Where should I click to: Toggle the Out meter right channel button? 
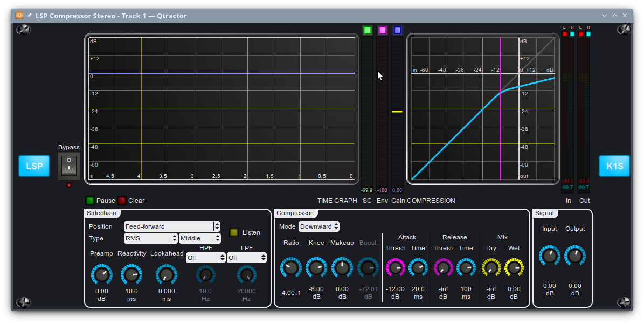(588, 34)
